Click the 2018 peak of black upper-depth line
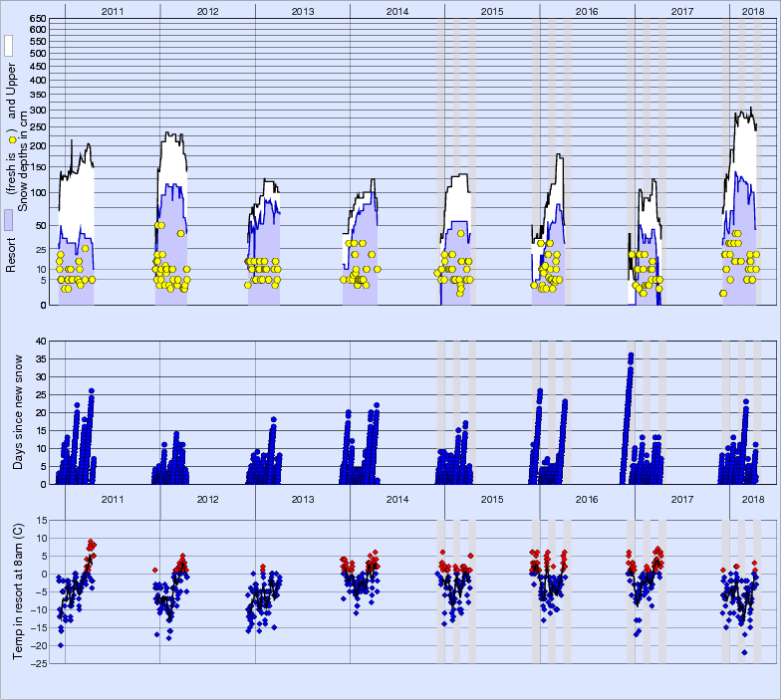The height and width of the screenshot is (700, 781). (x=750, y=109)
